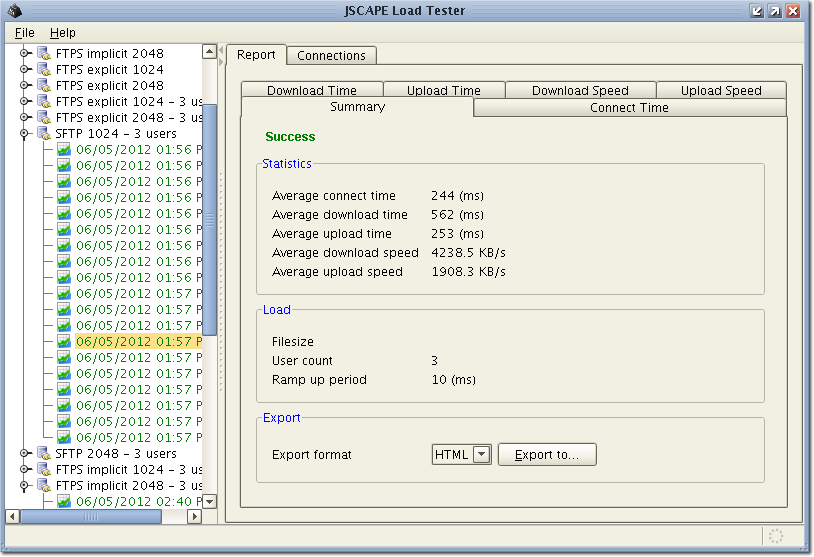Image resolution: width=814 pixels, height=557 pixels.
Task: Click tree scrollbar up arrow
Action: (x=209, y=51)
